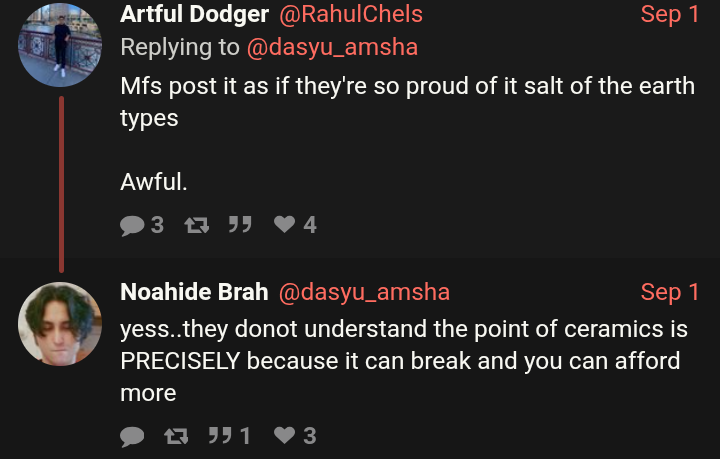Image resolution: width=720 pixels, height=459 pixels.
Task: Click quote icon showing 1 quote
Action: tap(220, 435)
